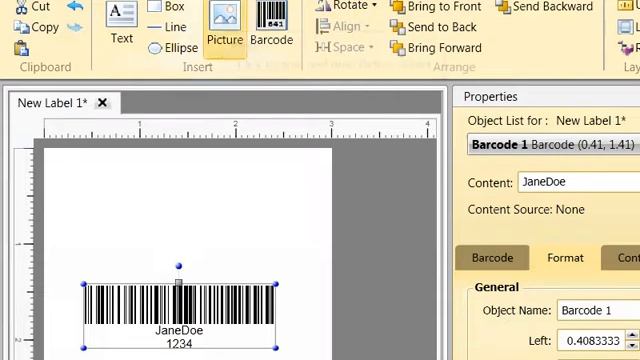Click the Content field containing JaneDoe
The image size is (640, 360).
579,182
